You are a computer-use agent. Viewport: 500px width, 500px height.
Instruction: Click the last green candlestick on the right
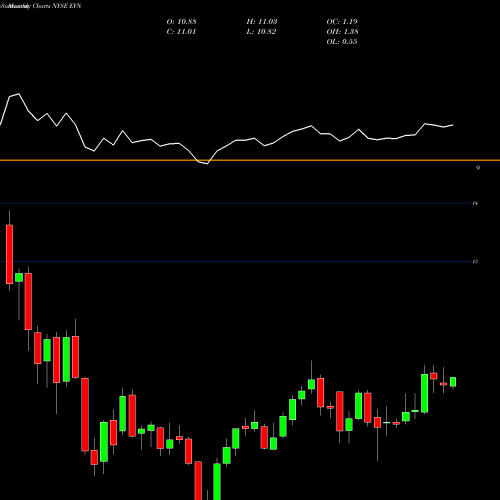pos(453,382)
